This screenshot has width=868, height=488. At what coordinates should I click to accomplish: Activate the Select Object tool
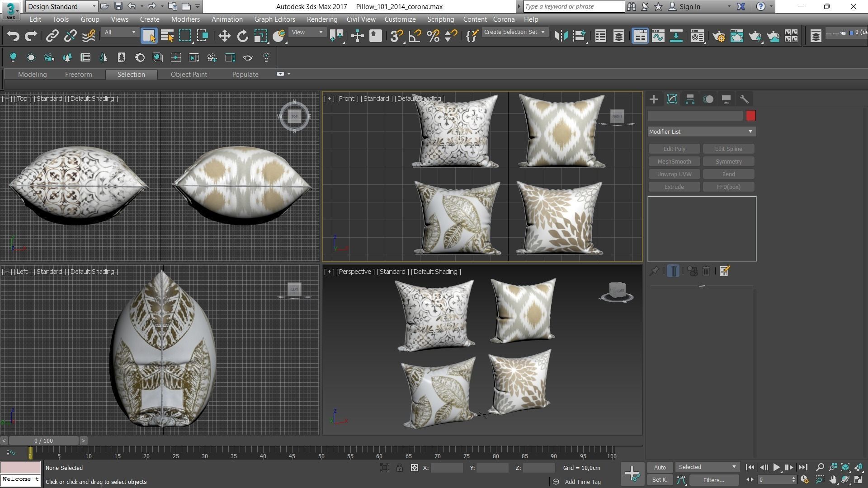(149, 36)
